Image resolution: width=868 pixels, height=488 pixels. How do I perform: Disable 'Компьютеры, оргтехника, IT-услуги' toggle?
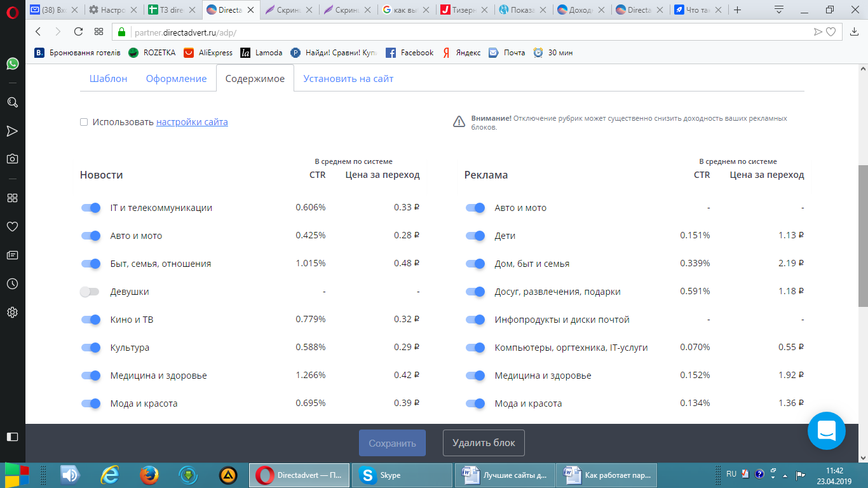[x=475, y=348]
